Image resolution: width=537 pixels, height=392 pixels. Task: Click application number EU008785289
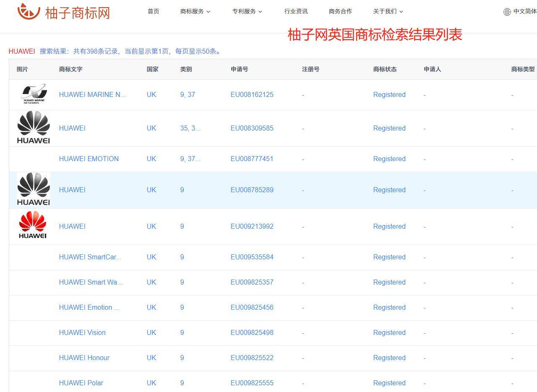pyautogui.click(x=252, y=190)
